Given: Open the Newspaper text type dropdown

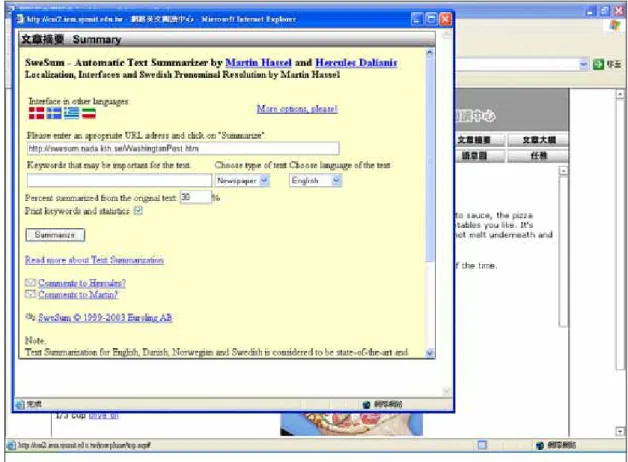Looking at the screenshot, I should (242, 181).
